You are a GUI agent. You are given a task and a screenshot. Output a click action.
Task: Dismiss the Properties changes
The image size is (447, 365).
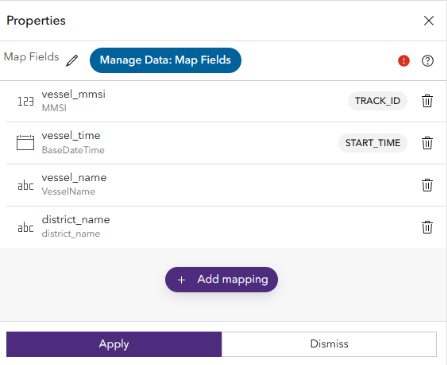(x=329, y=344)
